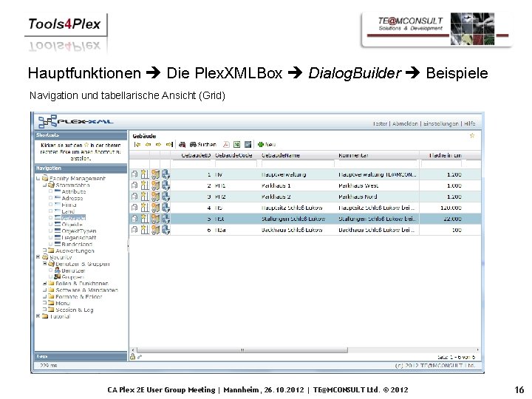Screen dimensions: 532x399
Task: Click the next record arrow icon
Action: (158, 145)
